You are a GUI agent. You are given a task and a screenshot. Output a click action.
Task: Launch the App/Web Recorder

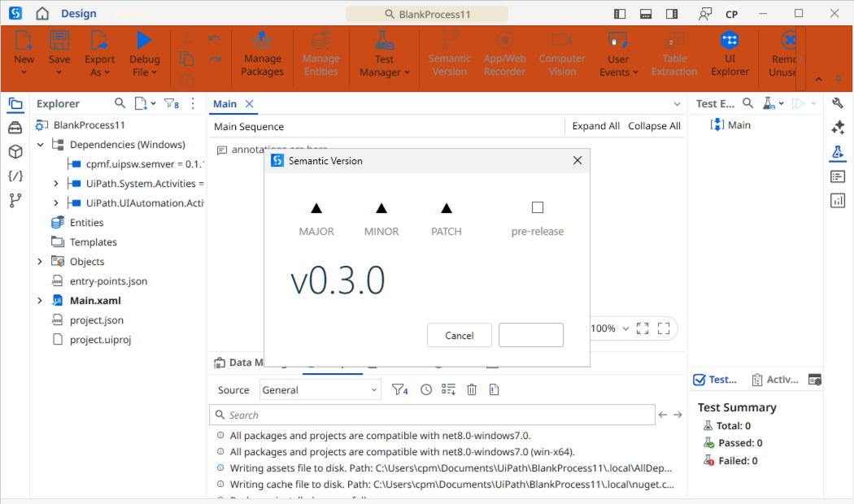point(504,54)
